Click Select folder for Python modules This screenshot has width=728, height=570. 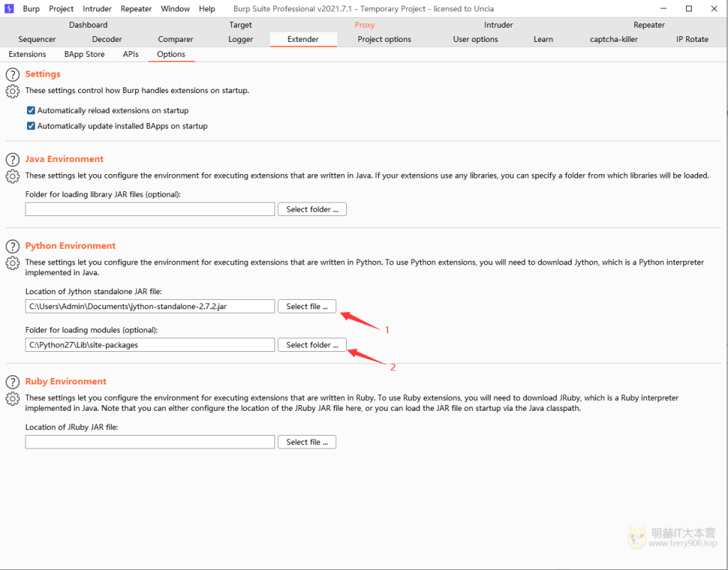(312, 345)
